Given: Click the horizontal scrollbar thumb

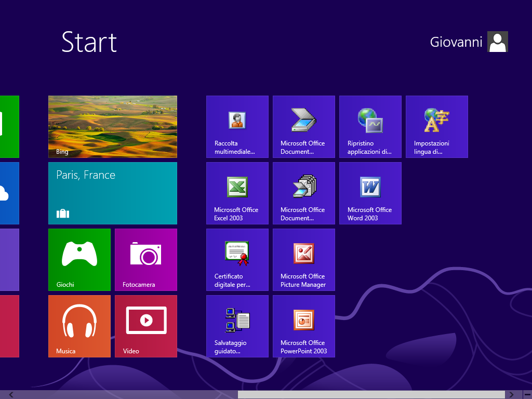Looking at the screenshot, I should 371,395.
